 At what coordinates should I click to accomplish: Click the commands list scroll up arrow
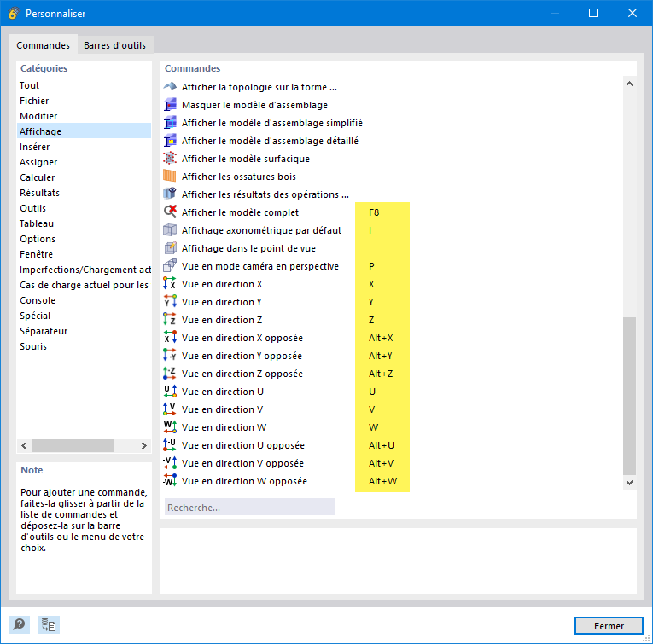point(629,84)
